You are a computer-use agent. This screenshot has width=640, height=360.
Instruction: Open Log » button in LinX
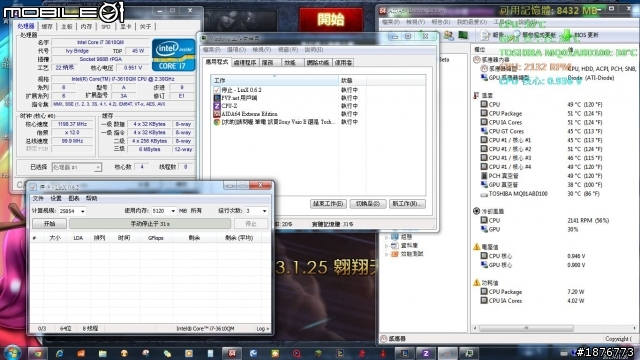(x=262, y=329)
